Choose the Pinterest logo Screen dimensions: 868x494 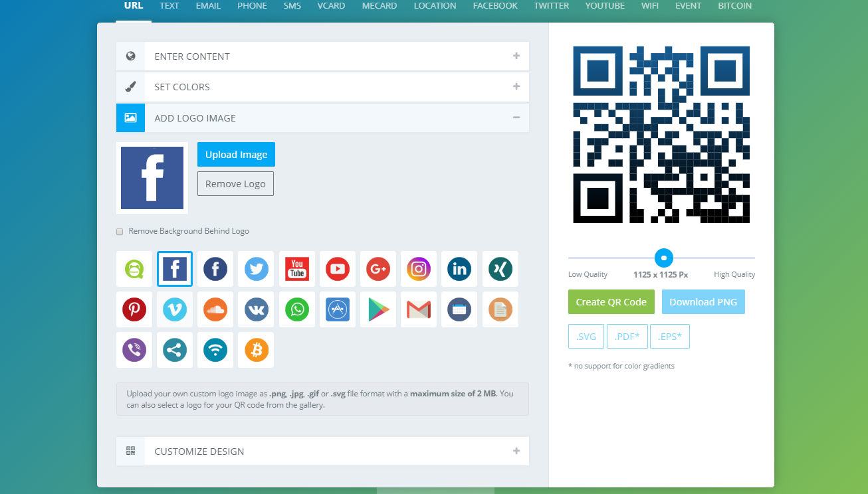coord(134,309)
